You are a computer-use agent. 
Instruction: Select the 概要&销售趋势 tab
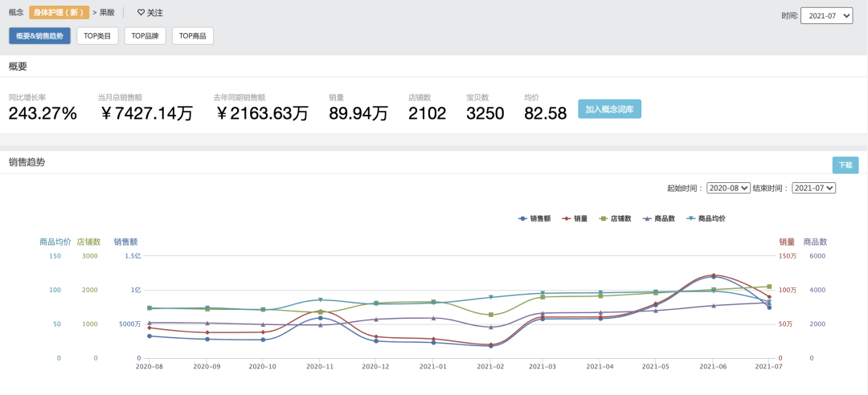coord(40,36)
